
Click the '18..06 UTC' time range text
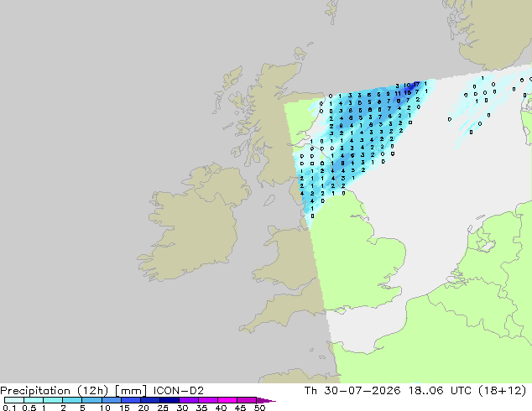[440, 391]
